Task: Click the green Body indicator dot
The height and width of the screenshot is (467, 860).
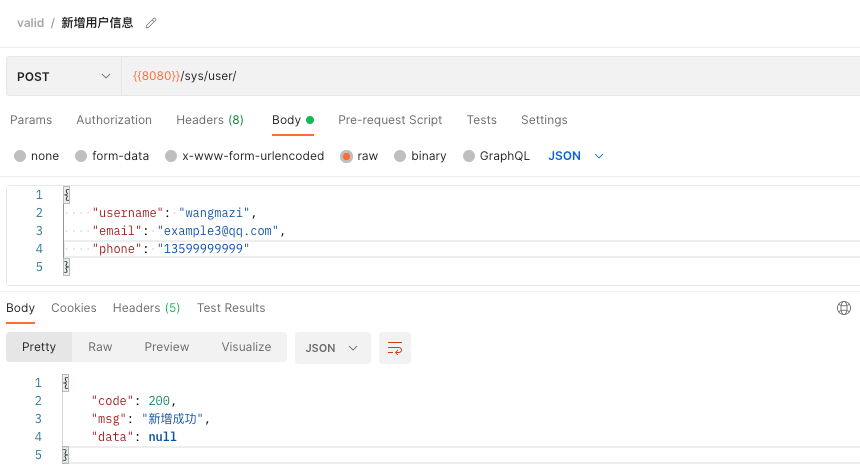Action: pyautogui.click(x=310, y=120)
